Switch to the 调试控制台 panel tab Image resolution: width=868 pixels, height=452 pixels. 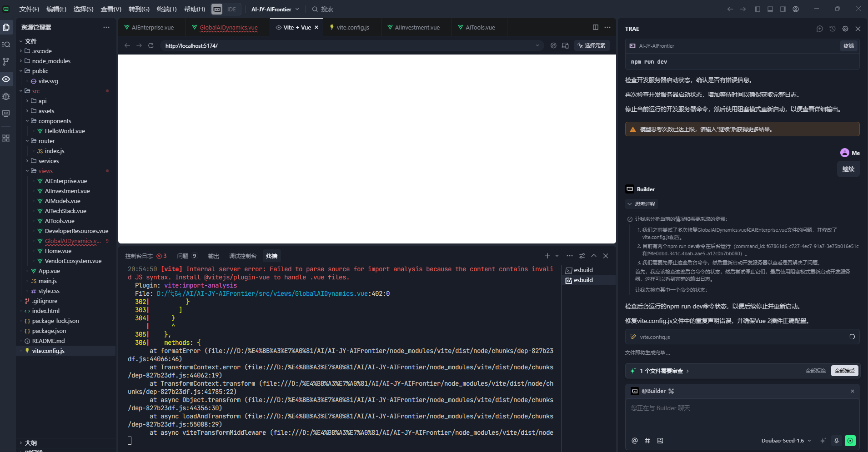pyautogui.click(x=243, y=256)
